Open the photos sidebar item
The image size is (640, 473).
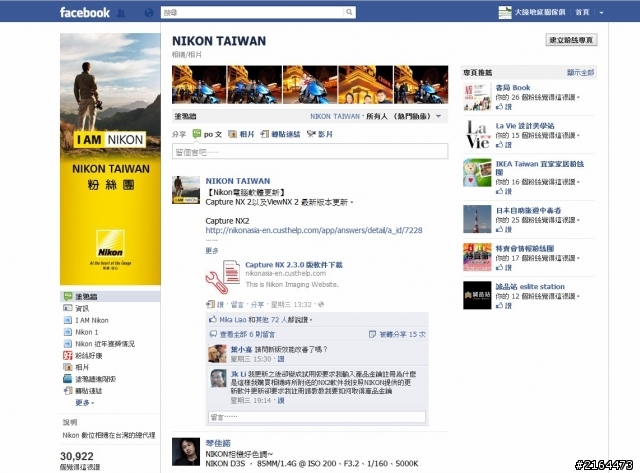82,367
